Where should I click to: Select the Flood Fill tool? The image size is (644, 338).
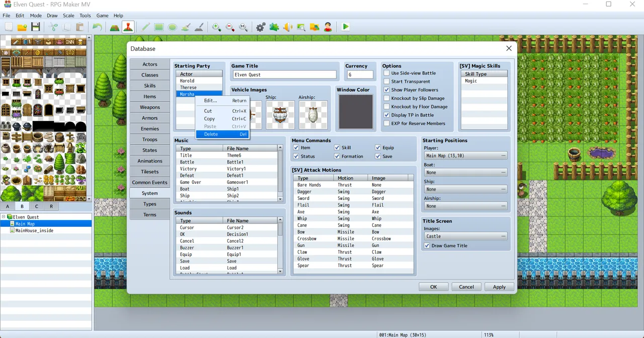coord(186,27)
